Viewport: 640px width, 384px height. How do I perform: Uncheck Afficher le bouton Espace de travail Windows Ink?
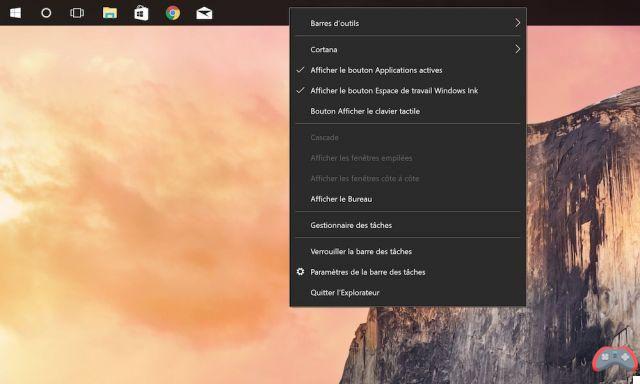(408, 91)
